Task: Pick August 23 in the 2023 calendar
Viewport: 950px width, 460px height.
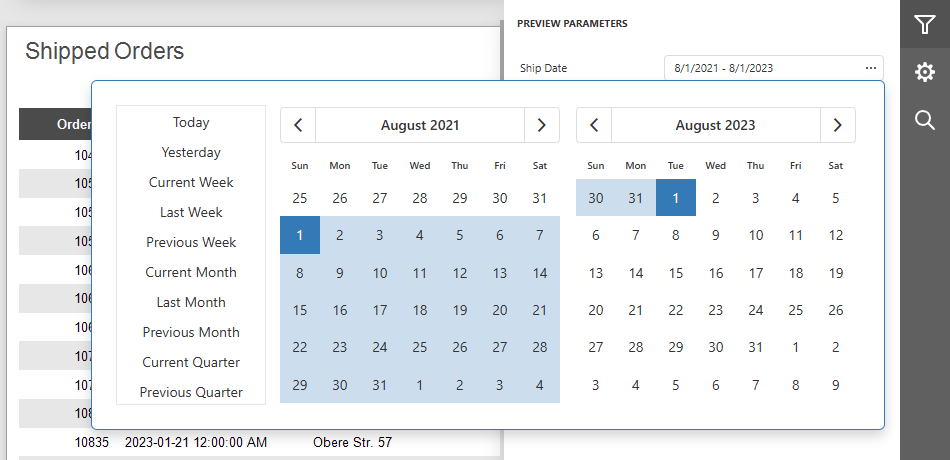Action: [x=716, y=310]
